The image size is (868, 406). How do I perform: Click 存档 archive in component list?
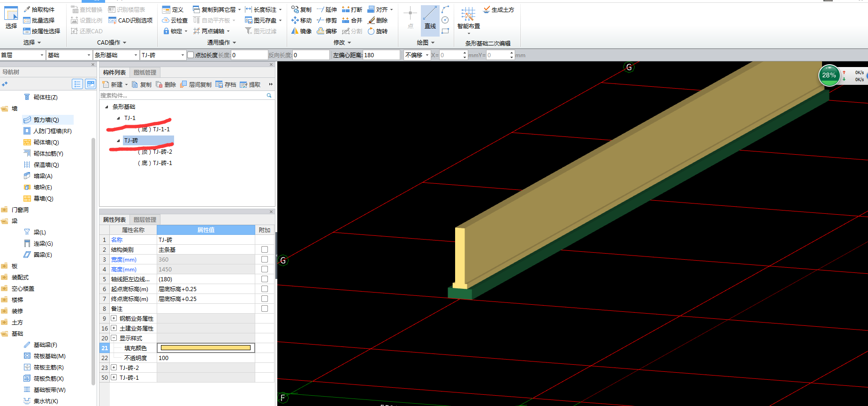[x=226, y=84]
